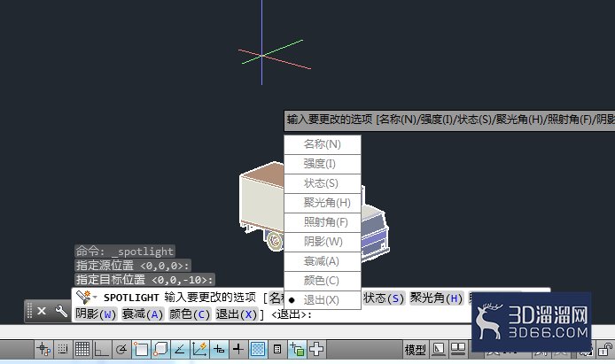
Task: Choose 名称(N) from the option menu
Action: click(323, 144)
